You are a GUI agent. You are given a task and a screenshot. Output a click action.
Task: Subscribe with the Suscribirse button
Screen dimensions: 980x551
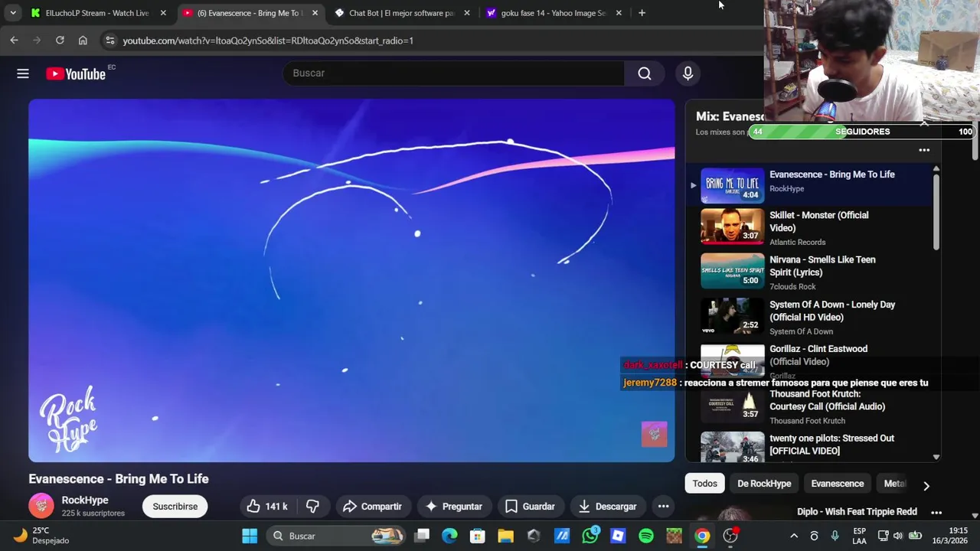point(175,507)
